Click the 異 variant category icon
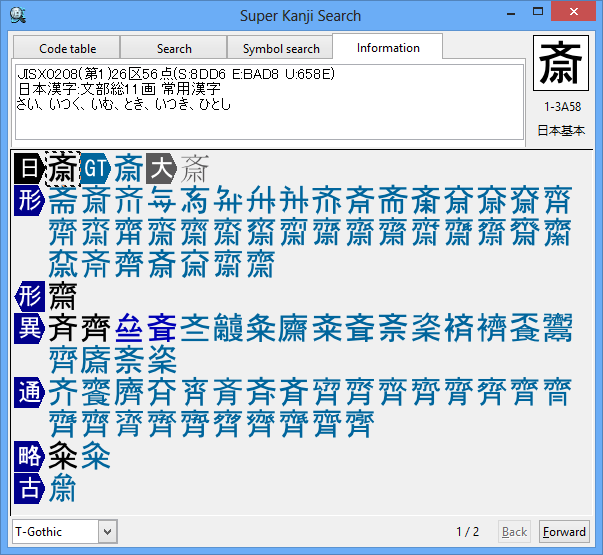603x555 pixels. point(31,327)
